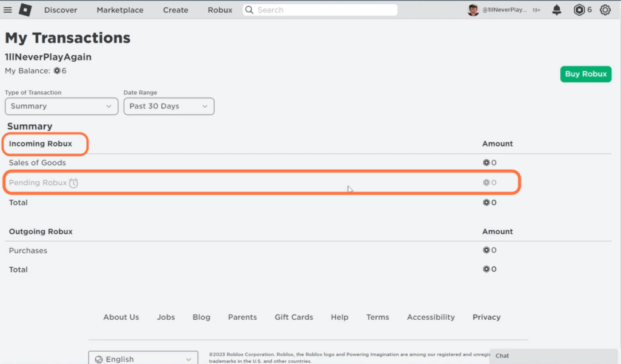Go to the Discover tab

click(x=61, y=10)
